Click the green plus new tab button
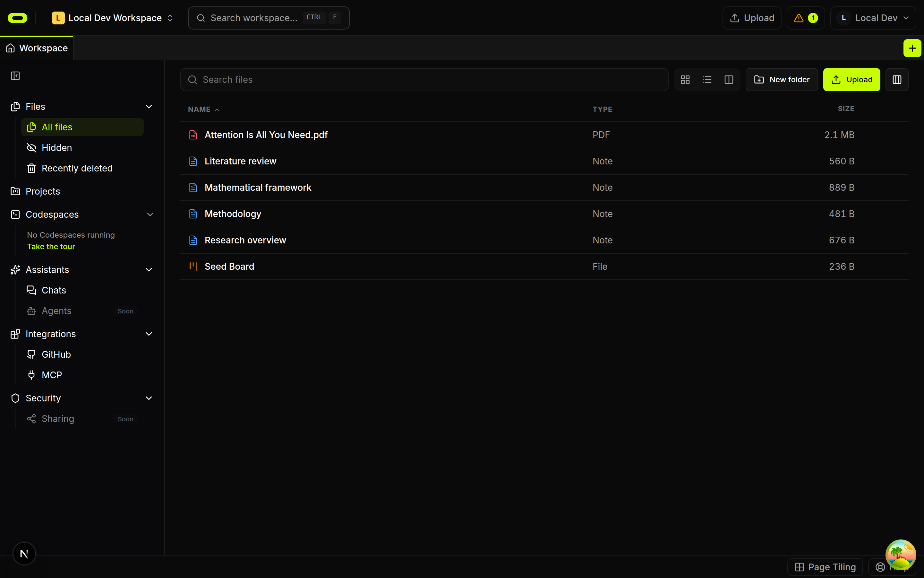This screenshot has width=924, height=578. point(912,48)
